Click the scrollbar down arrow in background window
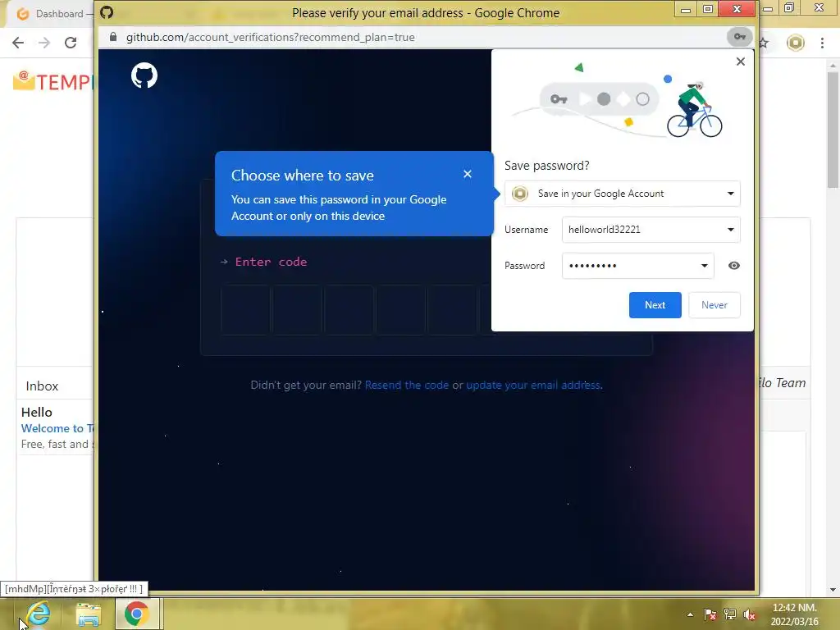The width and height of the screenshot is (840, 630). click(833, 590)
